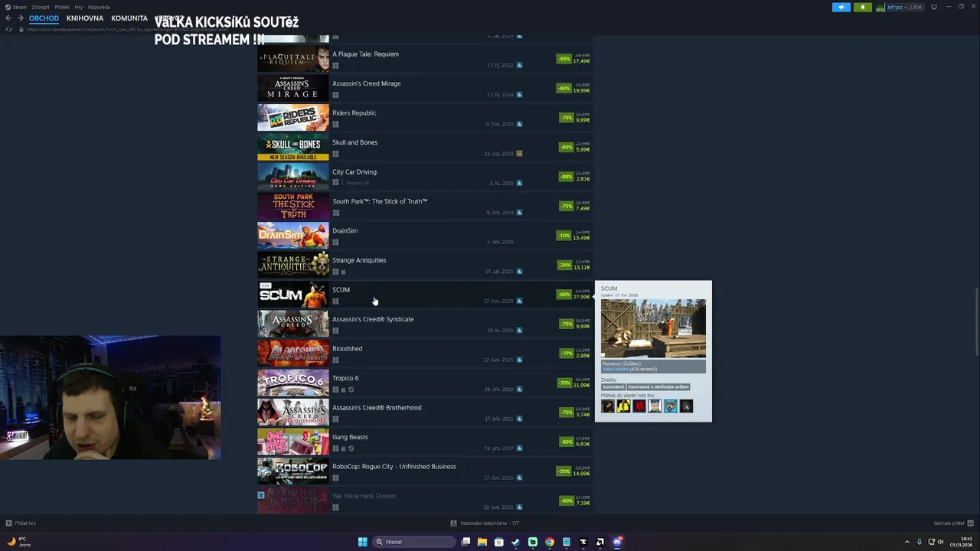Image resolution: width=980 pixels, height=551 pixels.
Task: Open the Skull and Bones search result
Action: [x=425, y=148]
